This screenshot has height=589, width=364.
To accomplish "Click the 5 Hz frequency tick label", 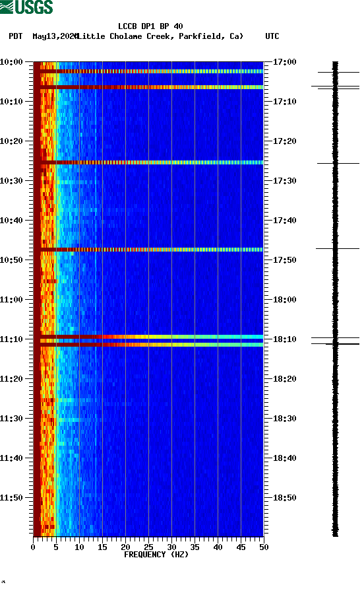I will 56,547.
